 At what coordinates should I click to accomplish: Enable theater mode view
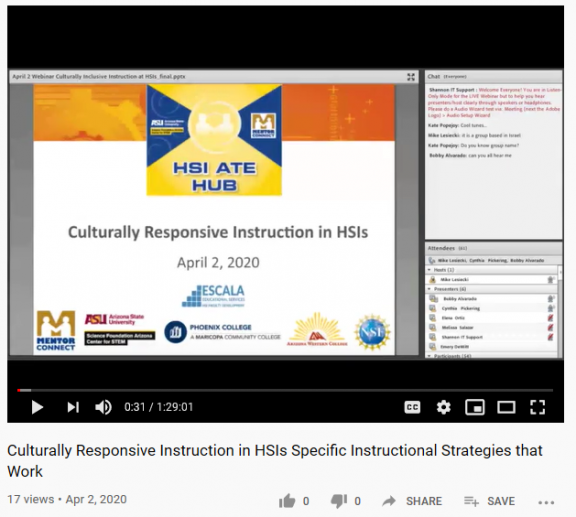pyautogui.click(x=506, y=407)
